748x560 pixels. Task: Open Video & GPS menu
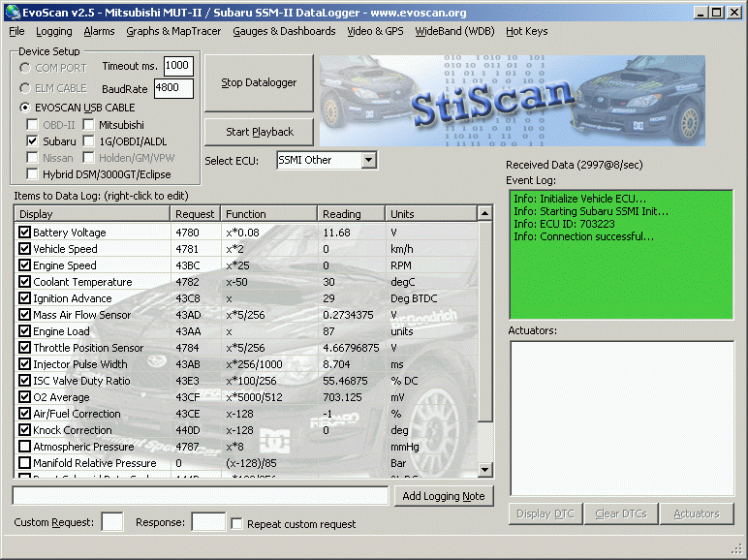pyautogui.click(x=375, y=31)
